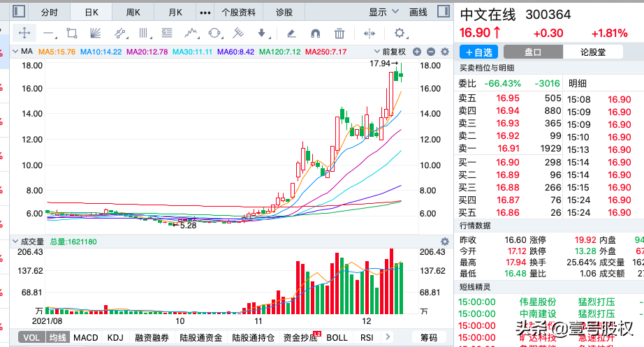The image size is (644, 347).
Task: Open the 诊股 tab
Action: 284,13
